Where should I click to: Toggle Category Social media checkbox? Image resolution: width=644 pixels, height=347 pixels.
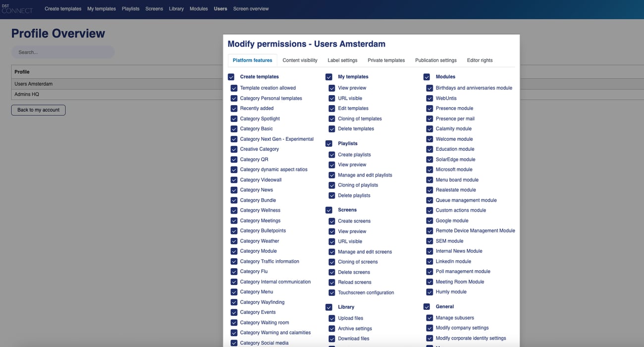tap(234, 343)
